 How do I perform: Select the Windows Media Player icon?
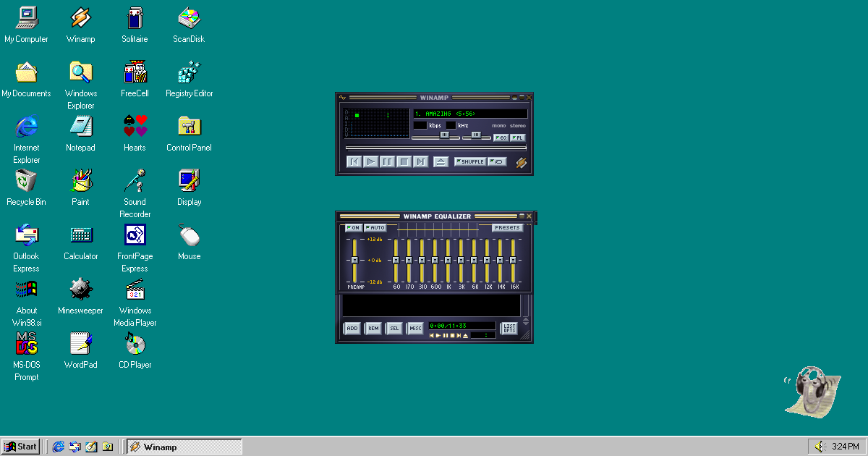pyautogui.click(x=135, y=303)
